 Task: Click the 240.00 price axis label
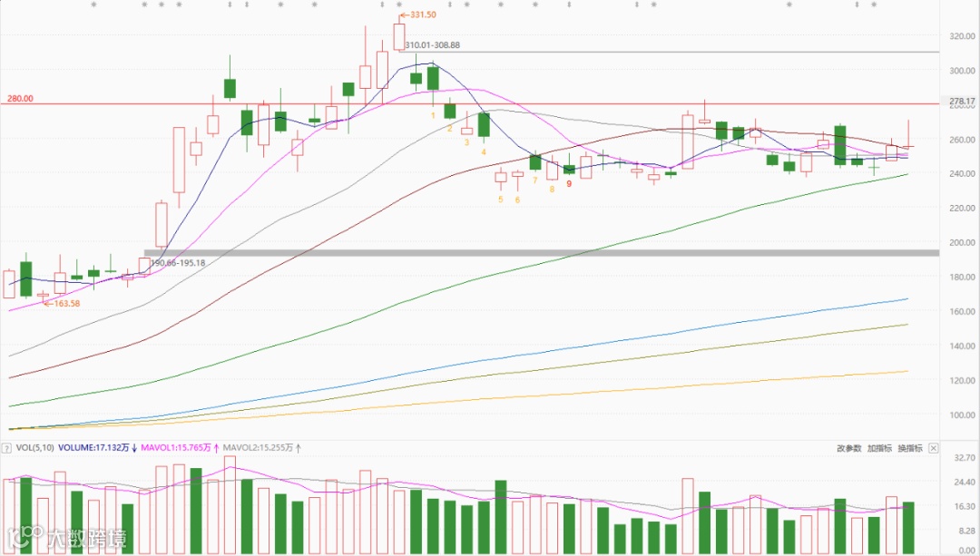point(962,173)
